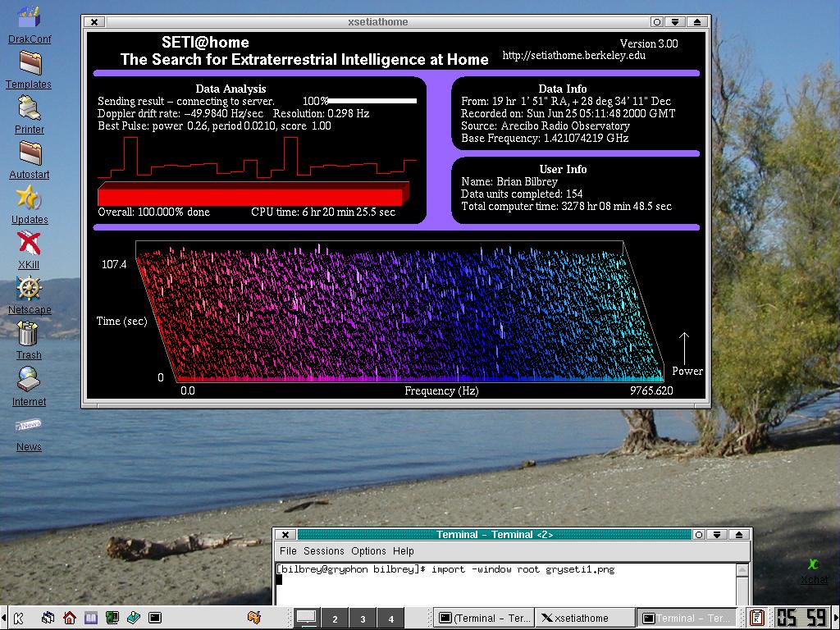Switch to virtual desktop 2
The width and height of the screenshot is (840, 630).
coord(335,619)
